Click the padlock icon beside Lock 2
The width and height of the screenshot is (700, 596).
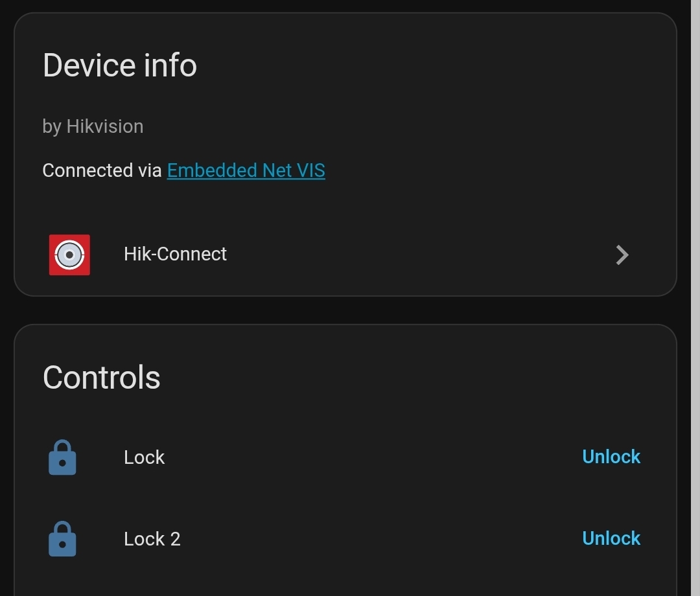[63, 539]
